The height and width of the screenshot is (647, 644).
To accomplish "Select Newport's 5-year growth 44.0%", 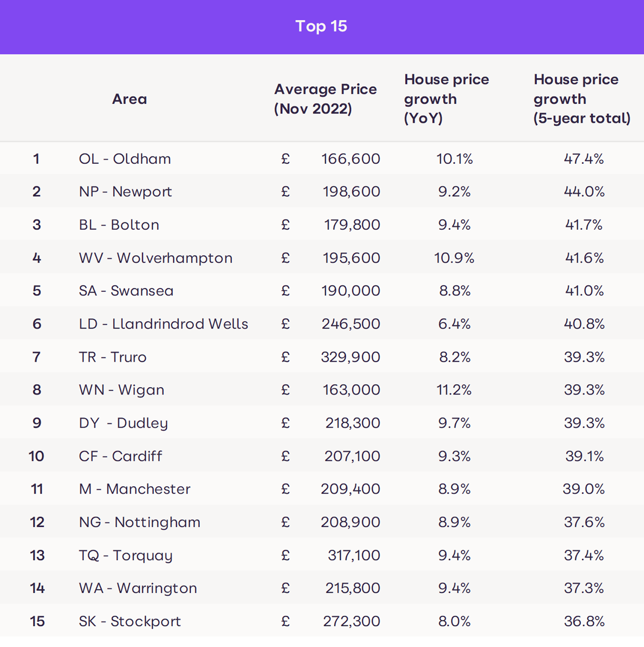I will point(584,192).
